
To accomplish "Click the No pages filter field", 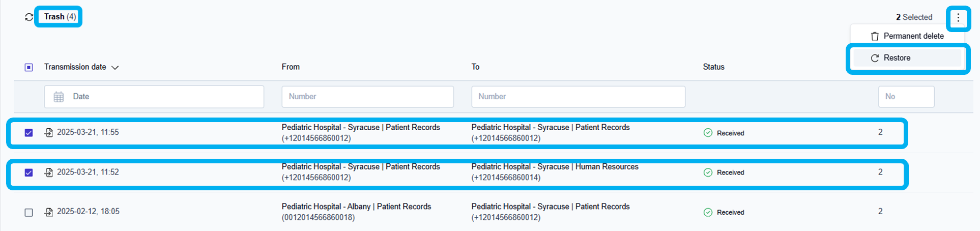I will pos(906,97).
